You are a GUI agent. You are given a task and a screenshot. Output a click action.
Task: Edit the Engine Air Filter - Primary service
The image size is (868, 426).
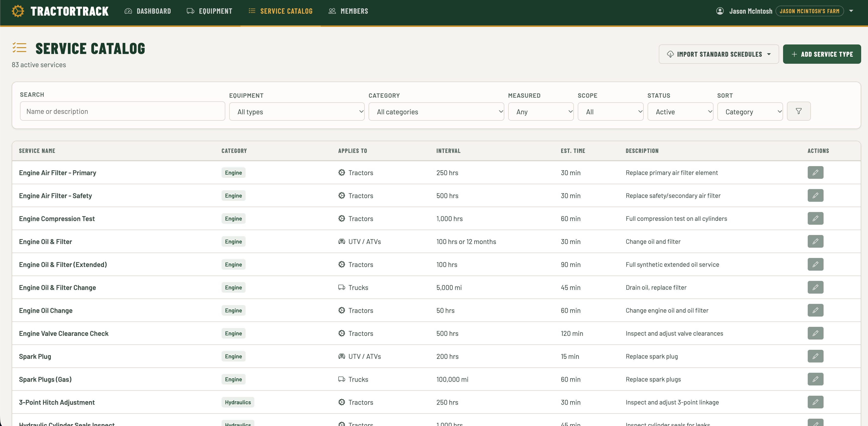point(815,172)
